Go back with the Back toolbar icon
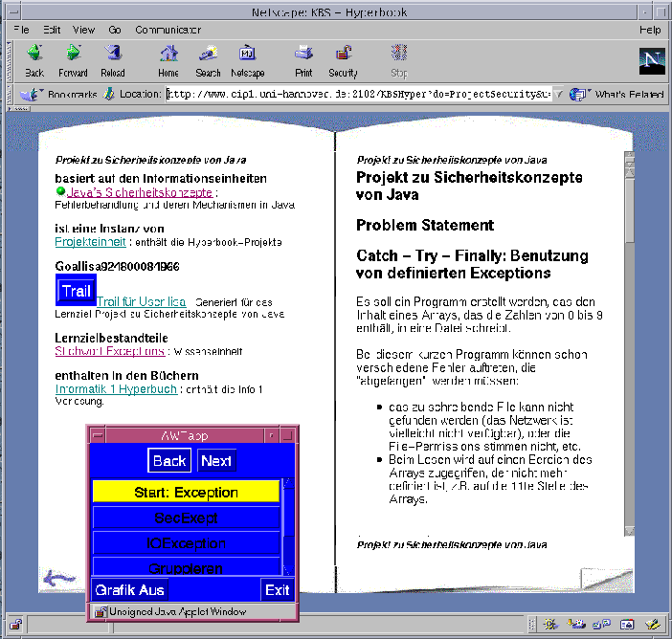This screenshot has height=639, width=672. 34,54
